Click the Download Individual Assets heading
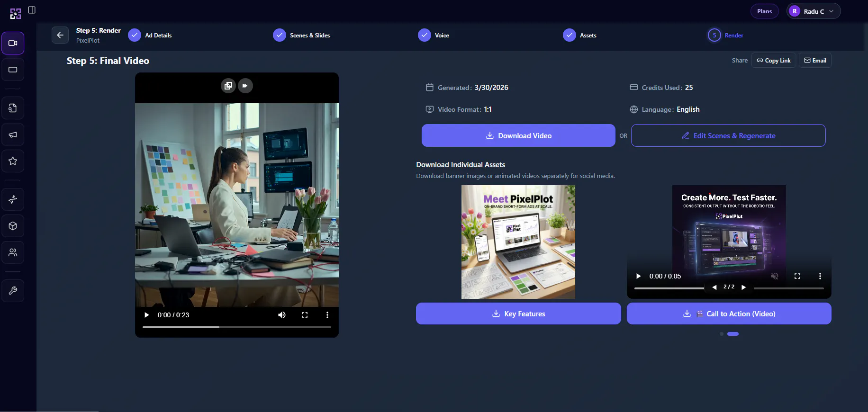Image resolution: width=868 pixels, height=412 pixels. 461,165
